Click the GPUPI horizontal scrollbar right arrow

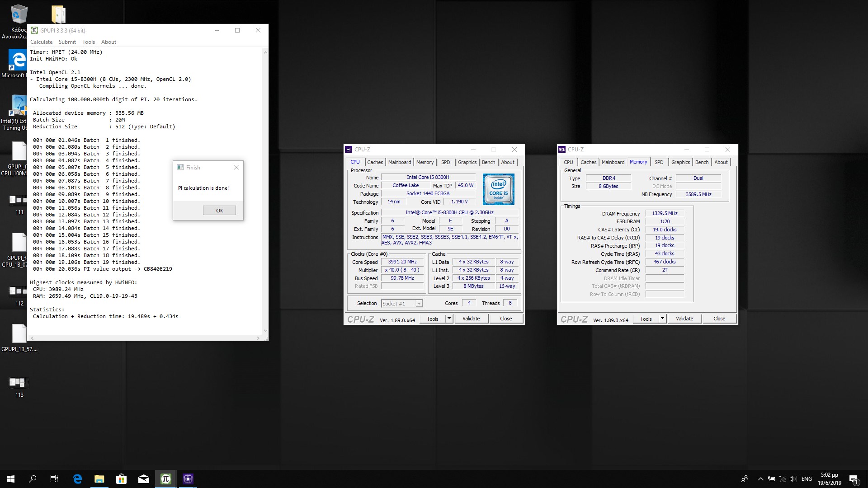(x=258, y=338)
